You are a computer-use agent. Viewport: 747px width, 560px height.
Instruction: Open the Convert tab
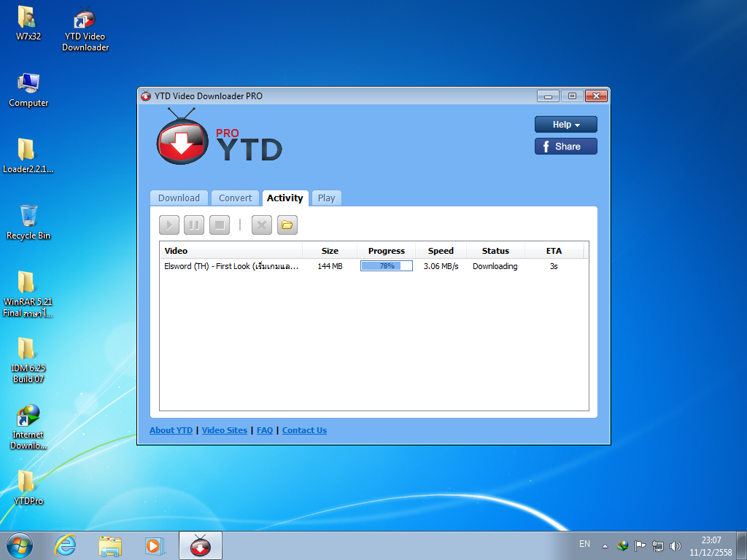point(235,198)
